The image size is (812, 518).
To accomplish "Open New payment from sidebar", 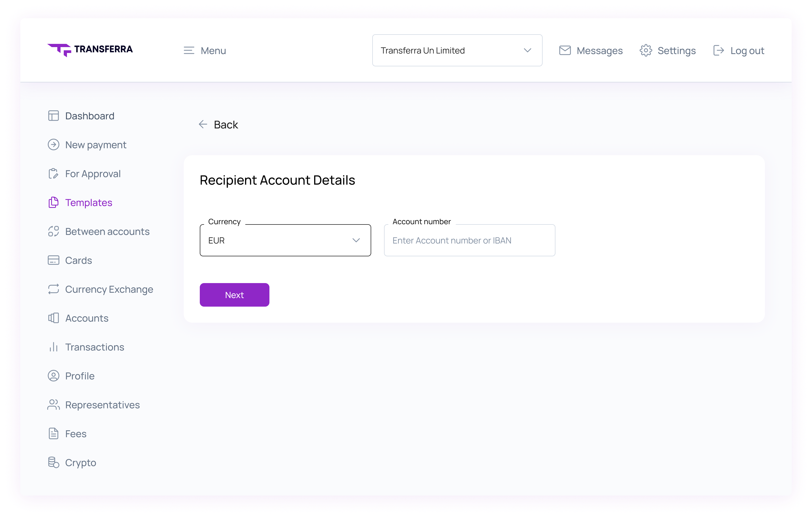I will [x=87, y=145].
